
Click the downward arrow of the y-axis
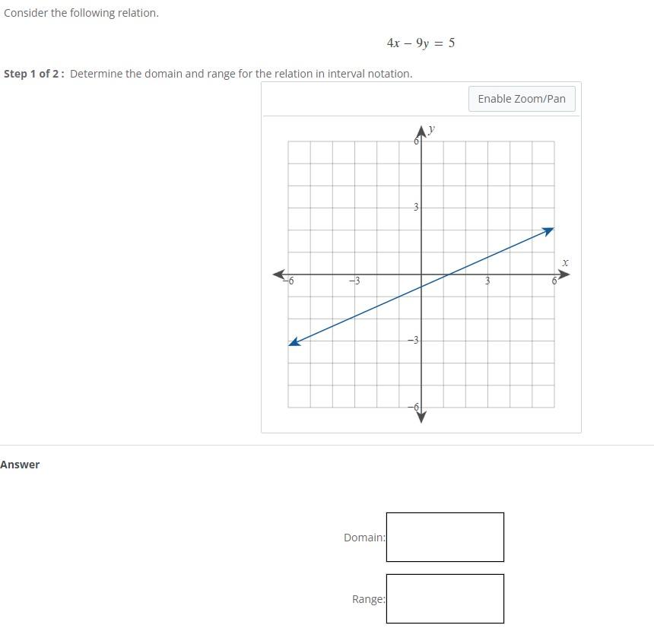coord(421,418)
